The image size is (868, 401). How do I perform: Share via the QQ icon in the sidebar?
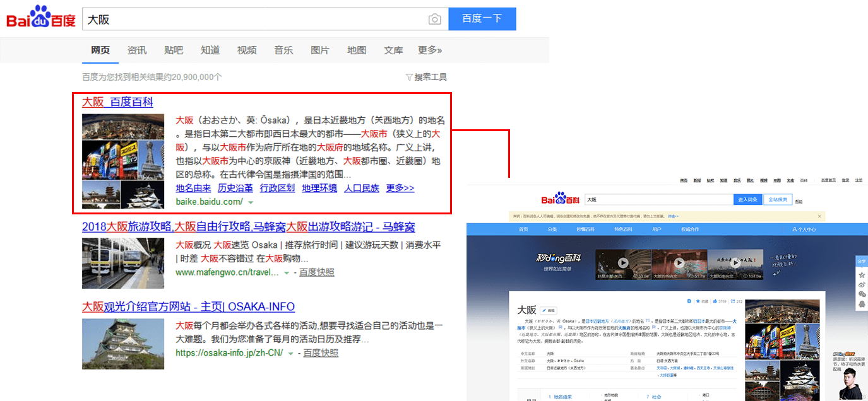click(x=862, y=304)
